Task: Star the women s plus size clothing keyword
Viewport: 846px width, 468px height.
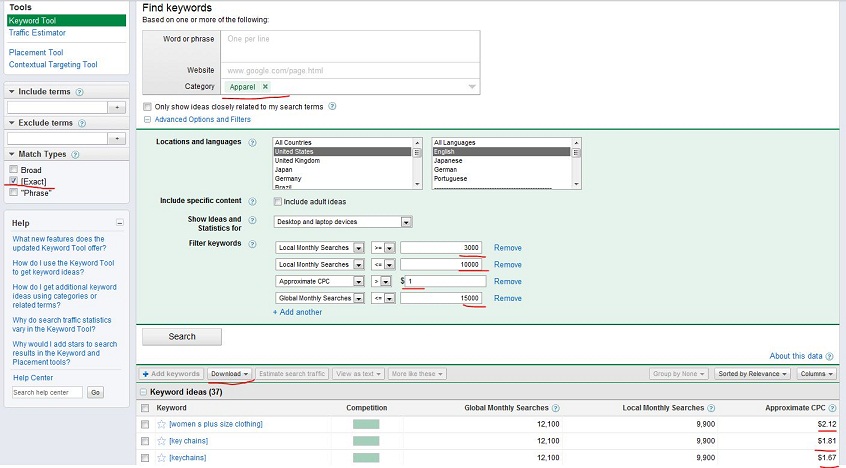Action: pos(161,424)
